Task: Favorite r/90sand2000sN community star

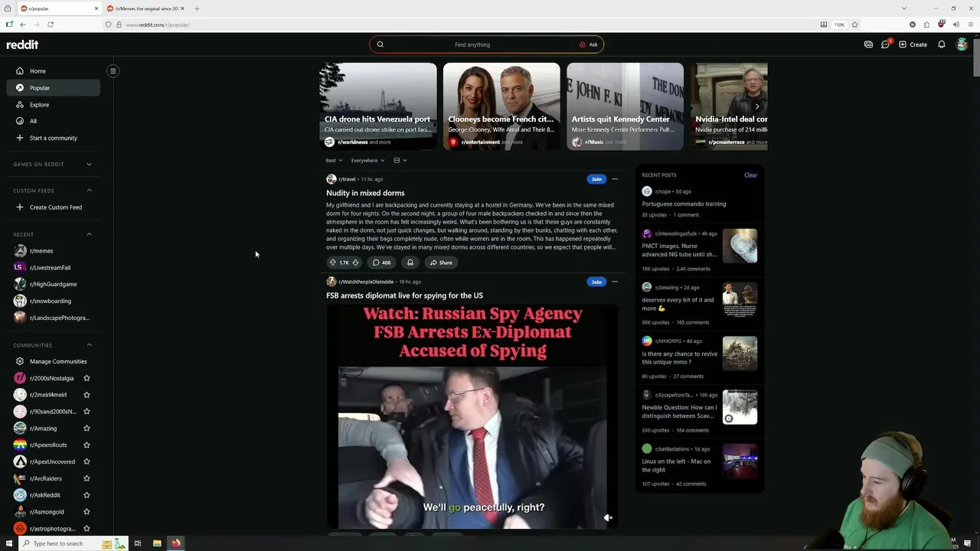Action: pyautogui.click(x=87, y=412)
